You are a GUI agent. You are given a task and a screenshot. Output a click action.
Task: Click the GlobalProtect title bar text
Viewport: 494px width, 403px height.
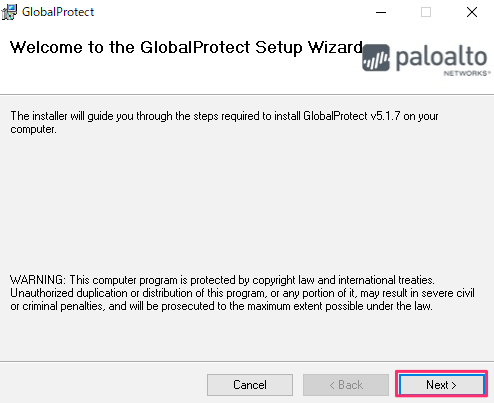click(58, 12)
